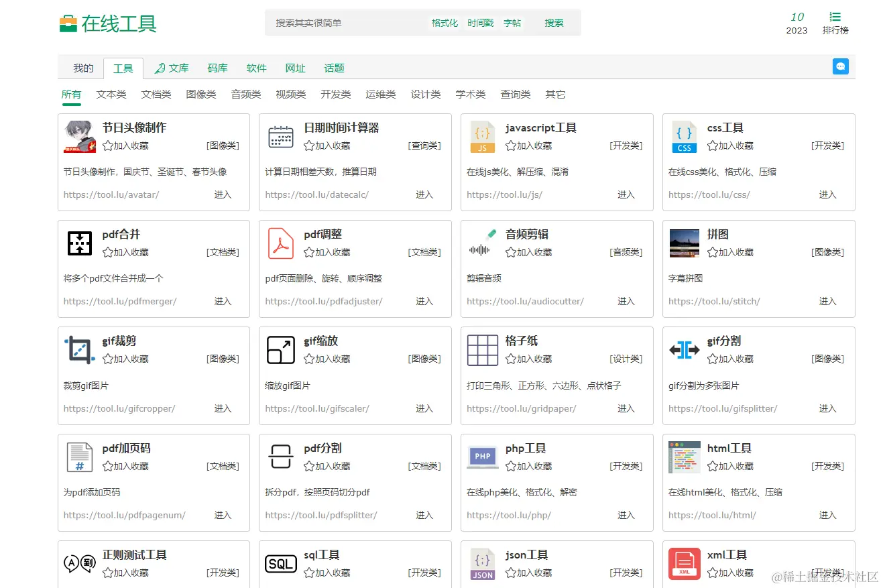
Task: Click the pdf调整 red PDF icon
Action: [x=281, y=243]
